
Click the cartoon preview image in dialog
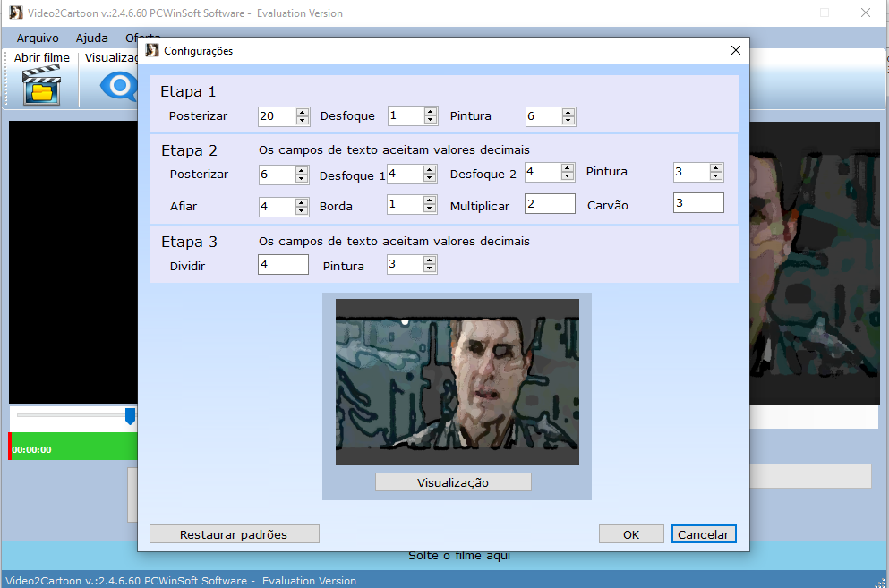457,381
